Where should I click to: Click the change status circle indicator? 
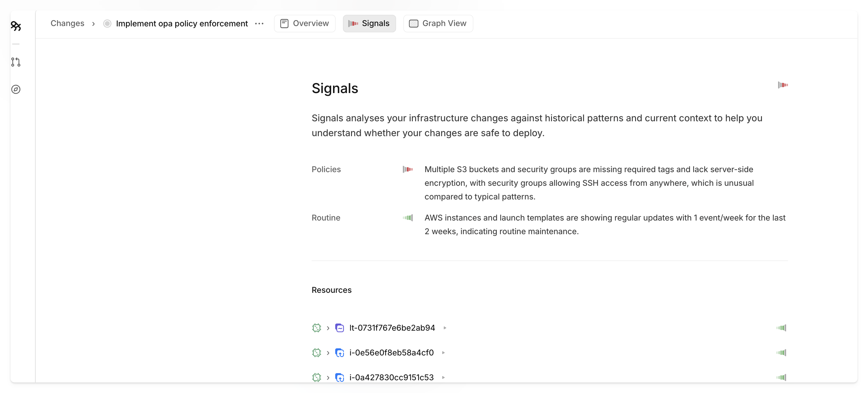(107, 24)
